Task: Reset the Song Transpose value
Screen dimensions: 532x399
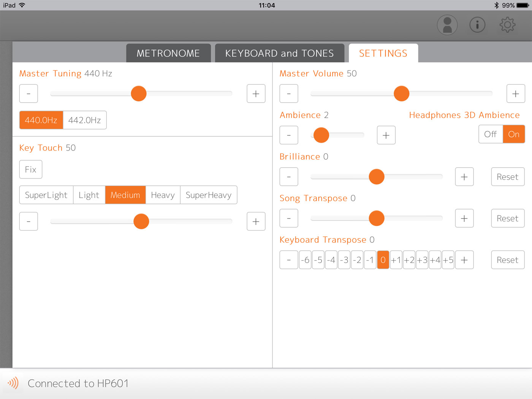Action: pos(508,218)
